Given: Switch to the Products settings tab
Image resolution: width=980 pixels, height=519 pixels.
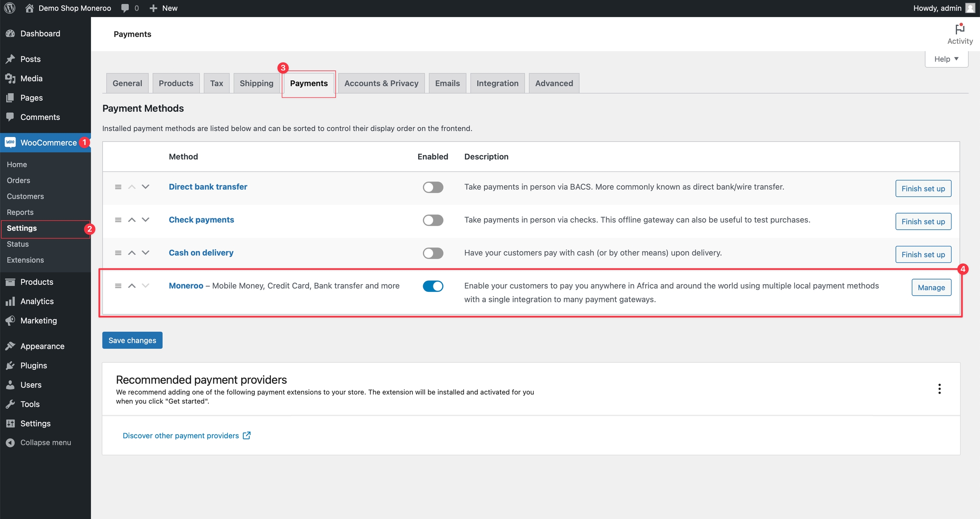Looking at the screenshot, I should [176, 83].
